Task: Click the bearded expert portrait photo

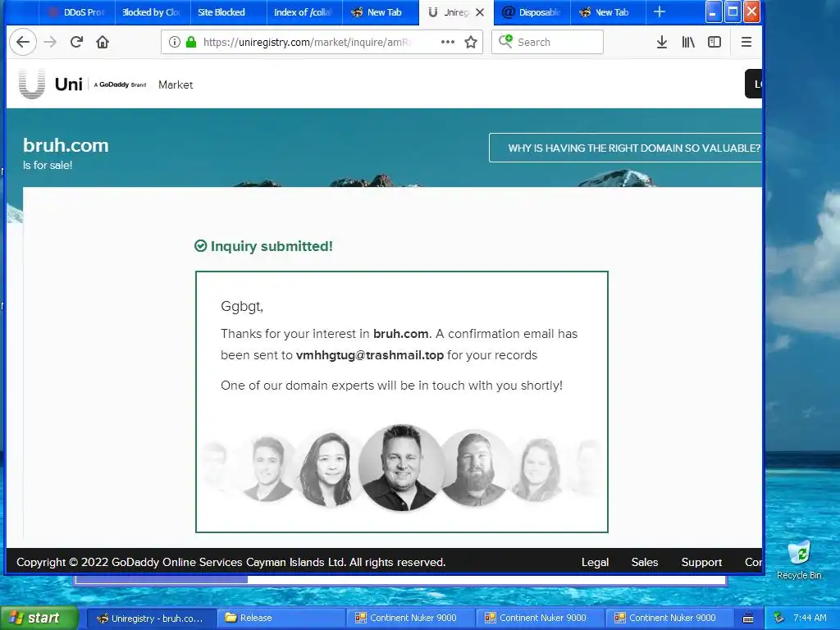Action: point(474,467)
